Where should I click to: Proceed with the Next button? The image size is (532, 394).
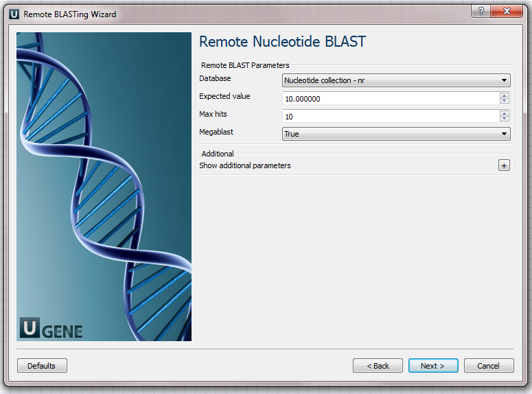coord(433,365)
